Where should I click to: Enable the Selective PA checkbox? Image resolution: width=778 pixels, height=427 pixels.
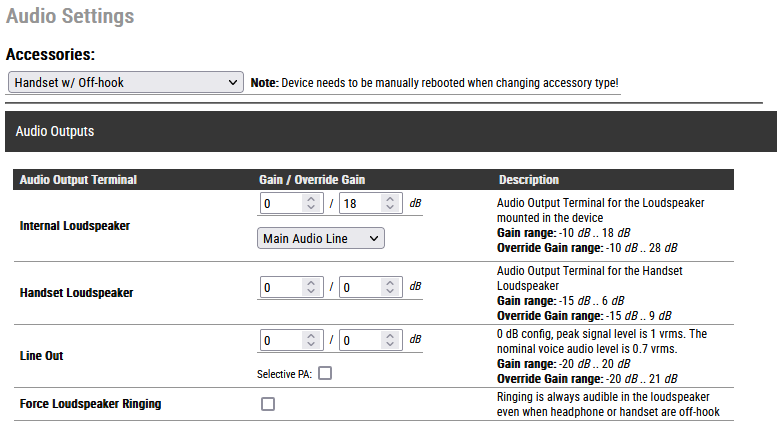coord(325,373)
